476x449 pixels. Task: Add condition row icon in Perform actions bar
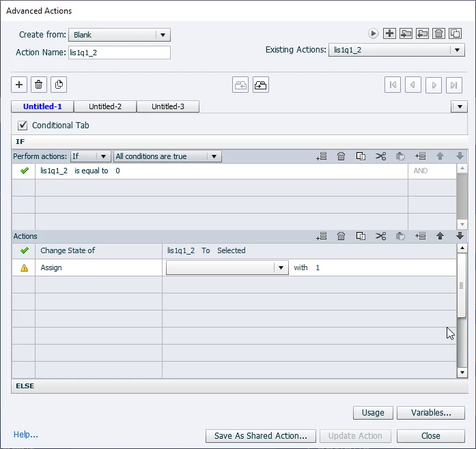[321, 156]
